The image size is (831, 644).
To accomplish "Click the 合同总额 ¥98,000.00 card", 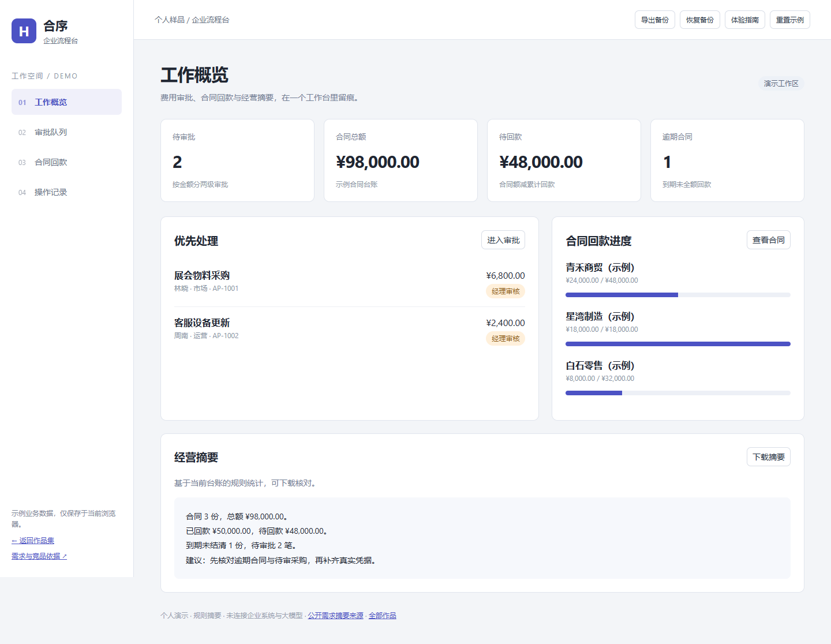I will click(400, 160).
